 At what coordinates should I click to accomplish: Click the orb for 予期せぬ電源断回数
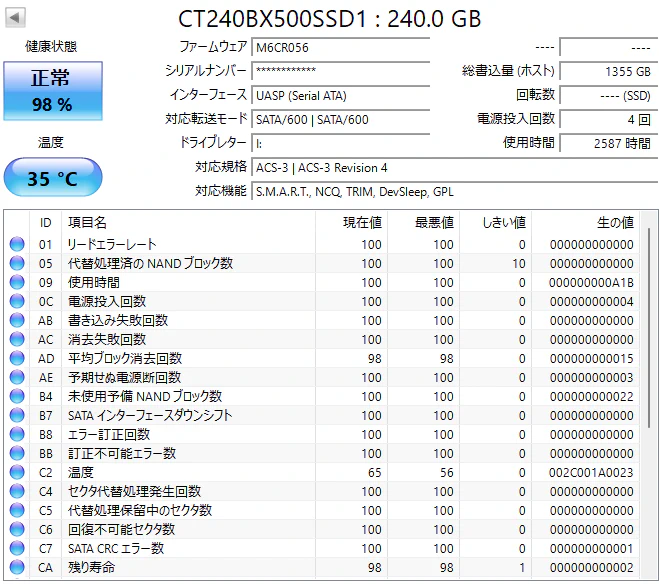17,377
